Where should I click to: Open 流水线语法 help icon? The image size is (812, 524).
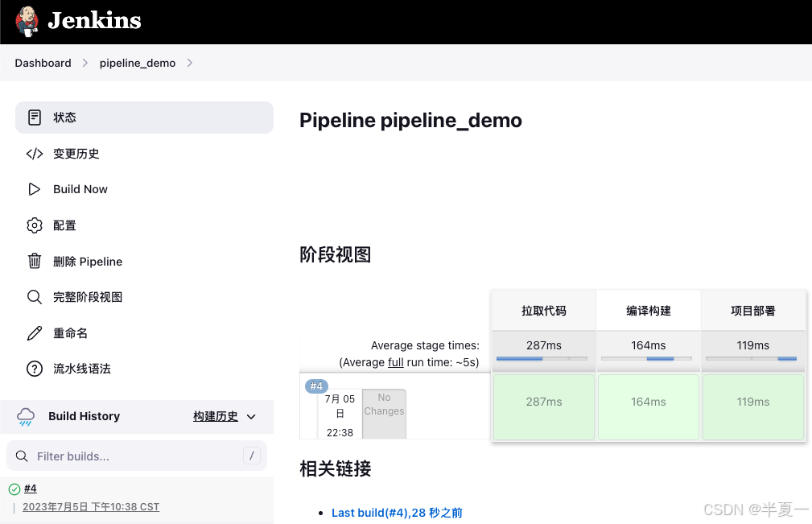35,369
